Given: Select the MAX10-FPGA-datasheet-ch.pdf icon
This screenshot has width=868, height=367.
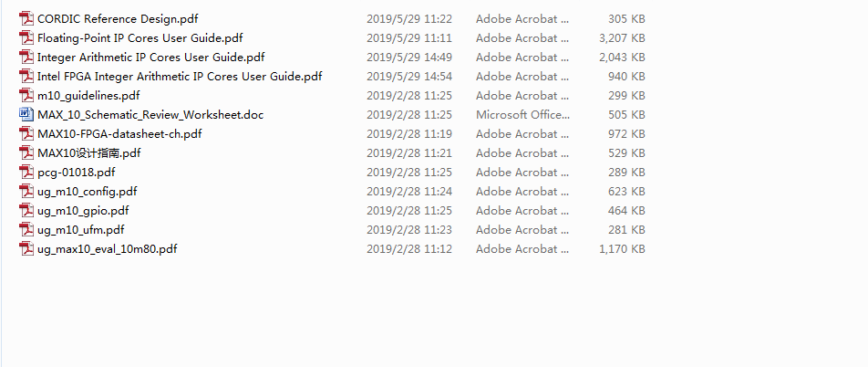Looking at the screenshot, I should pos(26,133).
